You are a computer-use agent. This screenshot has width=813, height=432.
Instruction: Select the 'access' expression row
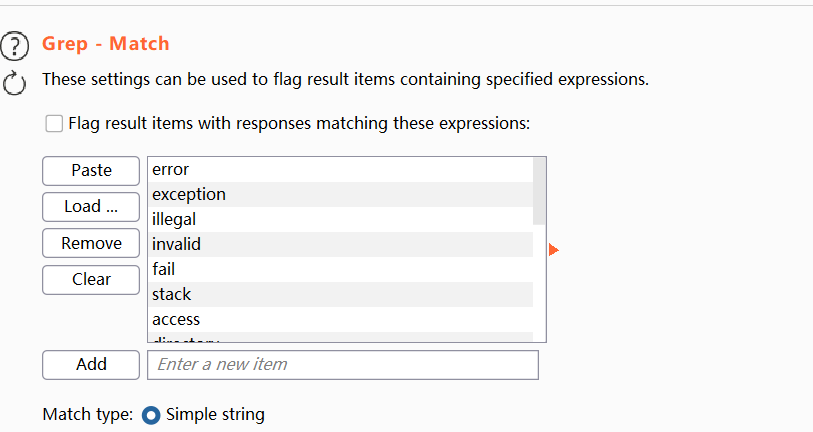click(340, 319)
